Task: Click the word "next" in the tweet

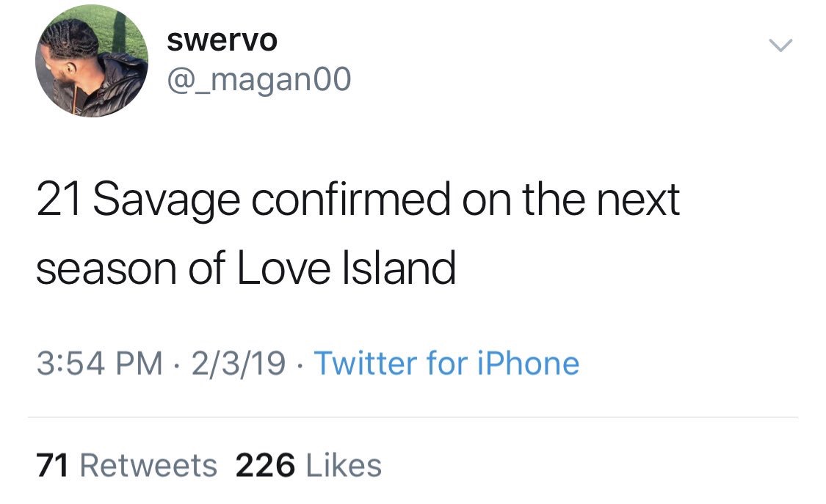Action: tap(636, 201)
